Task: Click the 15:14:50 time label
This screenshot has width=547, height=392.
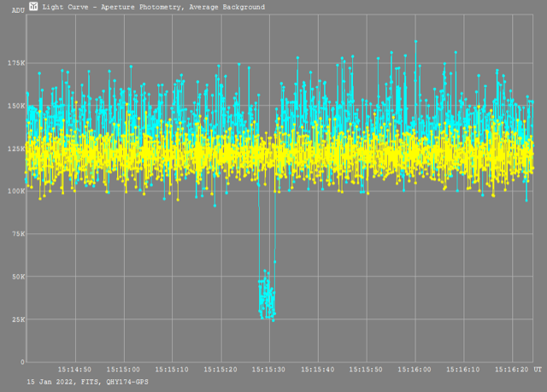Action: (x=74, y=369)
